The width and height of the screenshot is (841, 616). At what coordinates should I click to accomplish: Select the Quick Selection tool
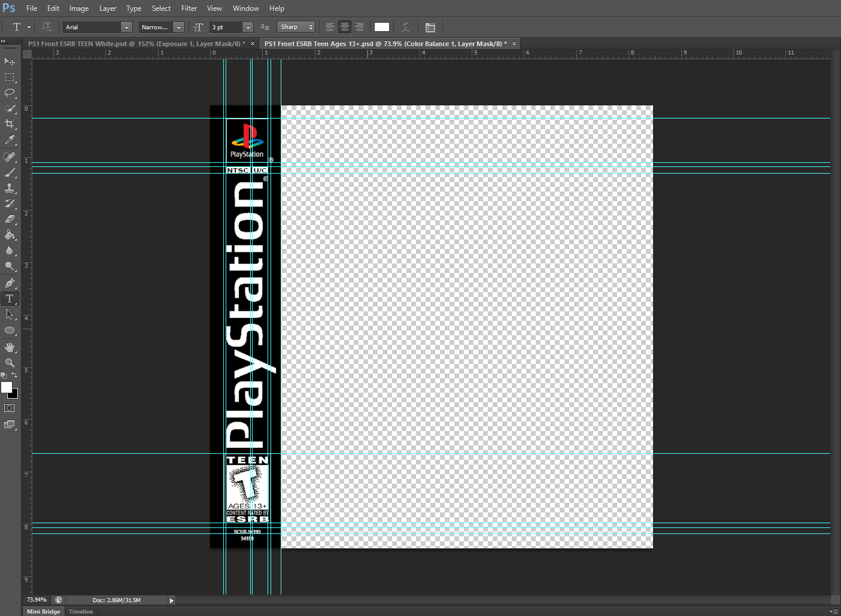(10, 108)
